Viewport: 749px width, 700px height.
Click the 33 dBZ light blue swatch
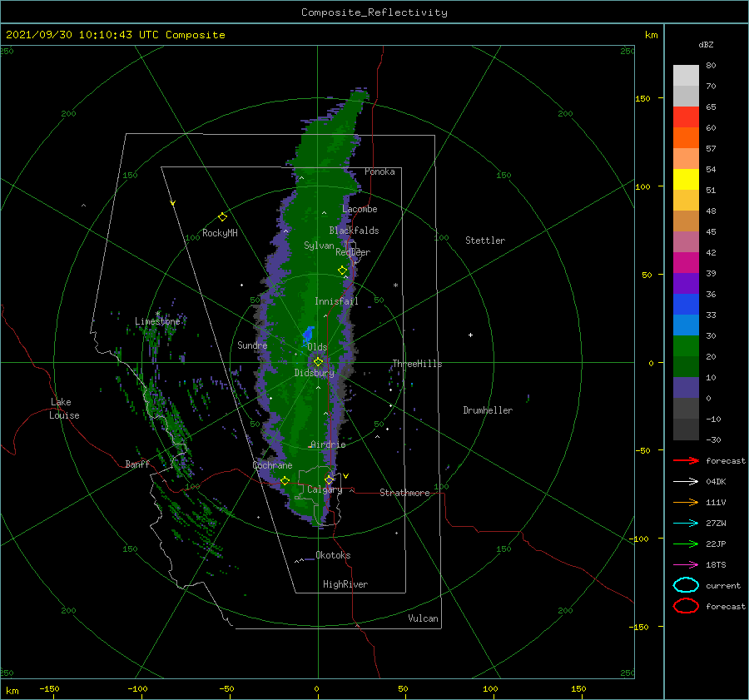686,325
